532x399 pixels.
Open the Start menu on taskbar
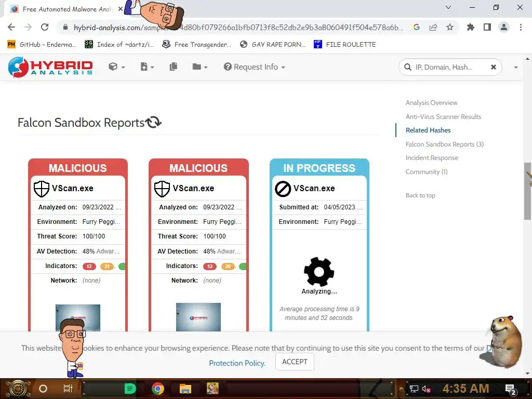click(x=18, y=389)
